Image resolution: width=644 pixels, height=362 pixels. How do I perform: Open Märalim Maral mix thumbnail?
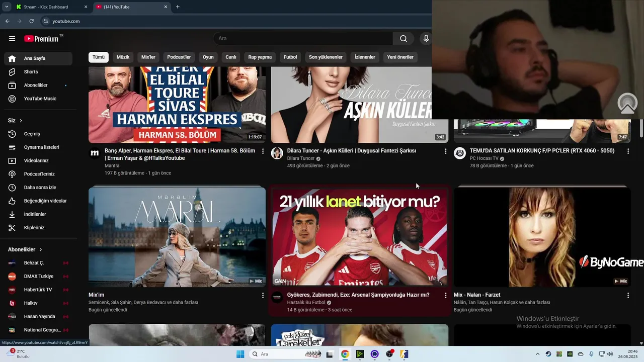coord(177,237)
